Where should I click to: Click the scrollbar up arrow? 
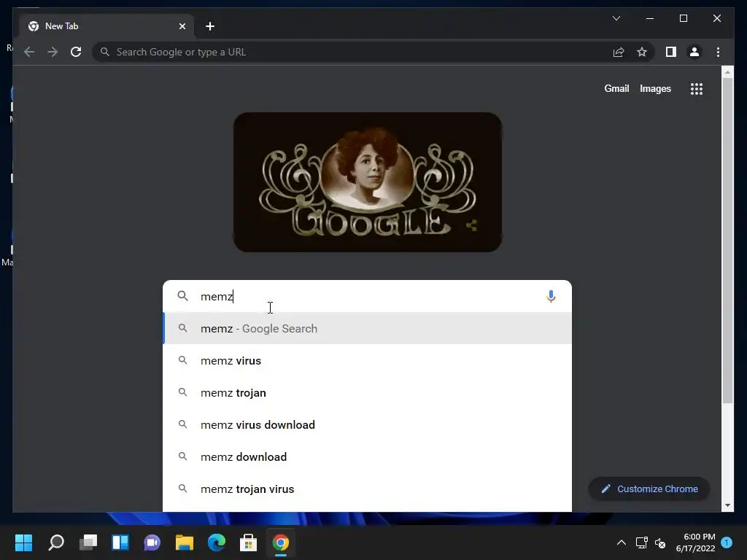click(x=727, y=72)
